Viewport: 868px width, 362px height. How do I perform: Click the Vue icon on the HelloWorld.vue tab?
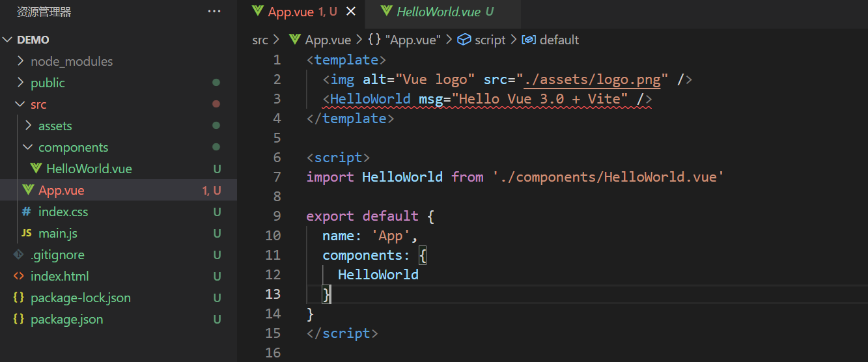tap(386, 11)
